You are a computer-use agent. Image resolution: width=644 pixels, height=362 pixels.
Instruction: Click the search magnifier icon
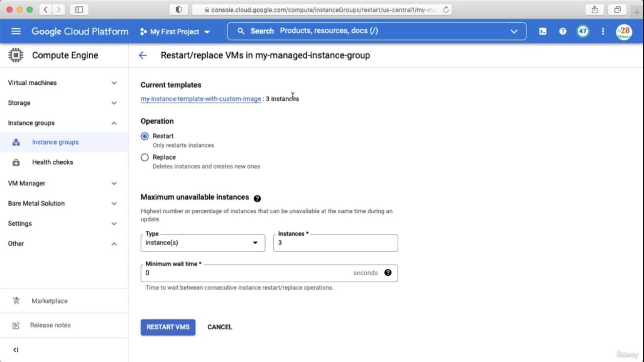coord(241,31)
